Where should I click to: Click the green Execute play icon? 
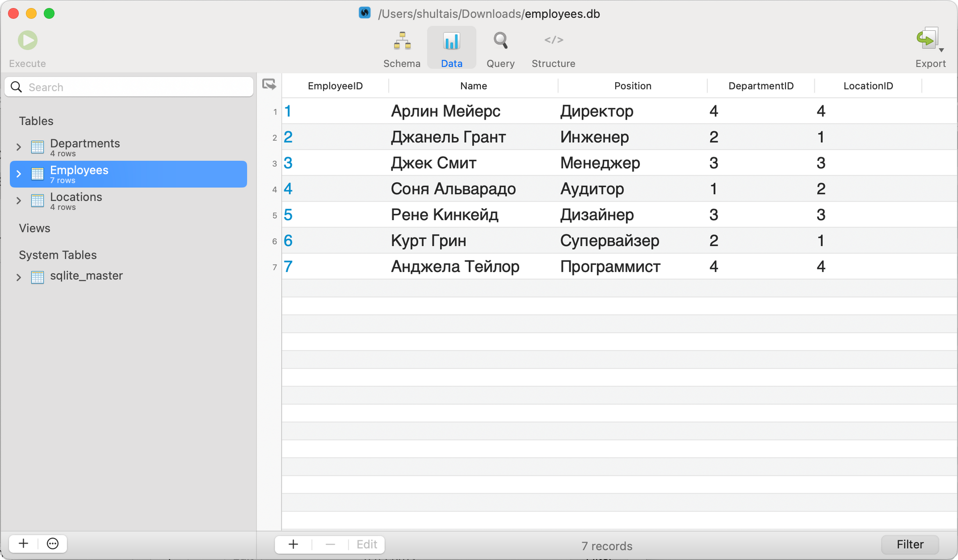point(28,41)
